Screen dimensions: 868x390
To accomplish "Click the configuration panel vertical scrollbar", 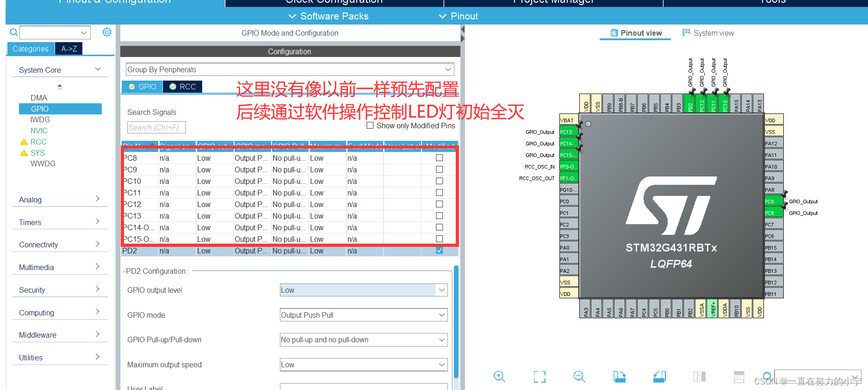I will (456, 322).
